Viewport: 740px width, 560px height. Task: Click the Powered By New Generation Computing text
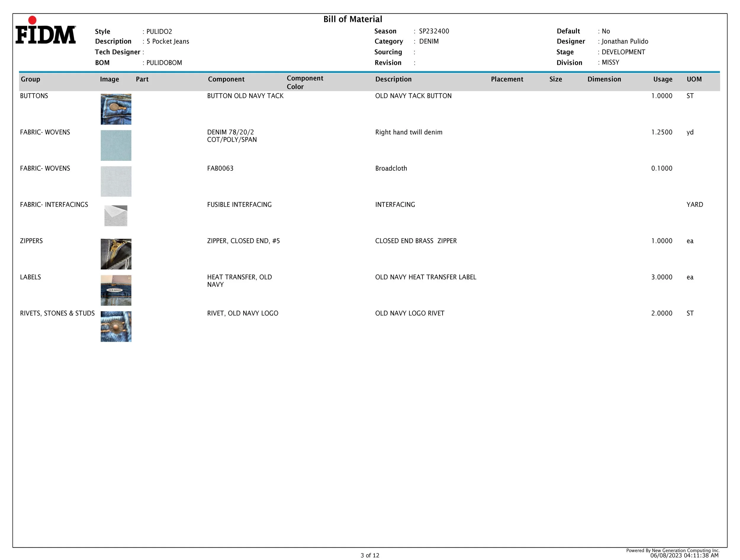point(673,550)
